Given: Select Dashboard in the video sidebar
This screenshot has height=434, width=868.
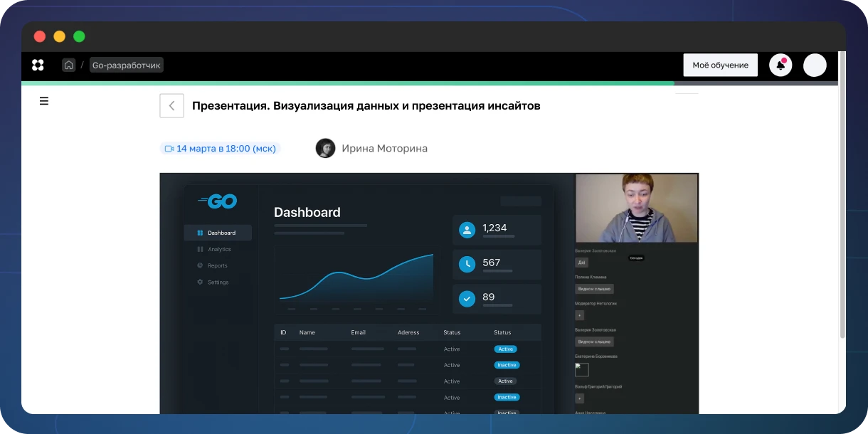Looking at the screenshot, I should [x=218, y=233].
